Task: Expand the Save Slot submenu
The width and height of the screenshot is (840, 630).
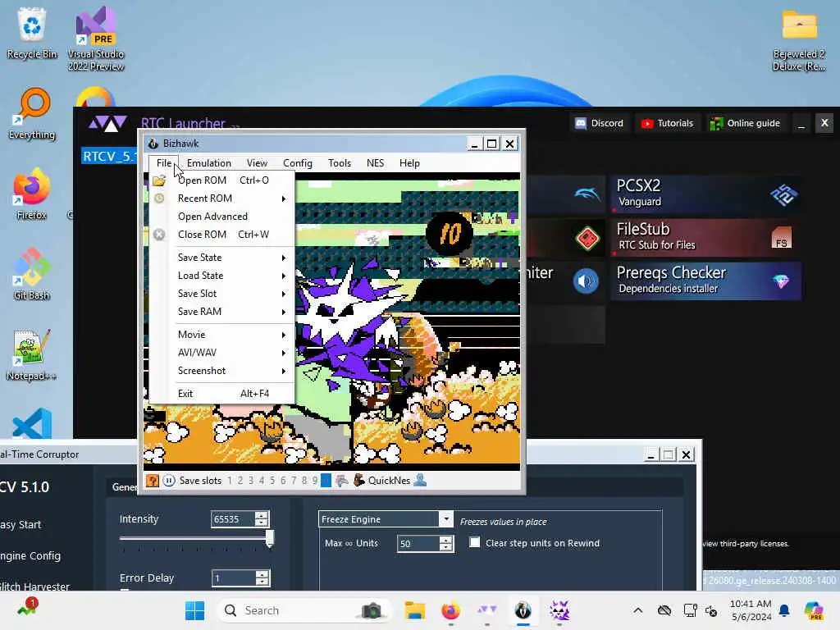Action: [x=221, y=294]
